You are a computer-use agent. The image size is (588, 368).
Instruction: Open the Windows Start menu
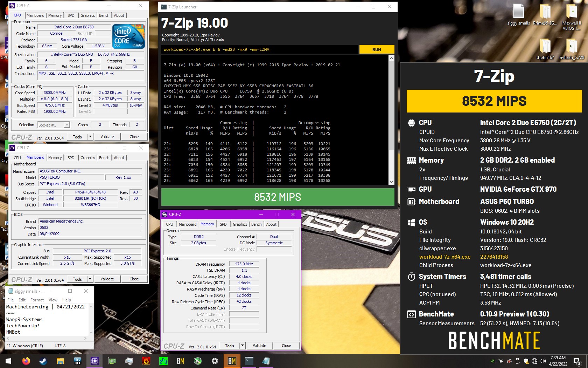pos(8,361)
